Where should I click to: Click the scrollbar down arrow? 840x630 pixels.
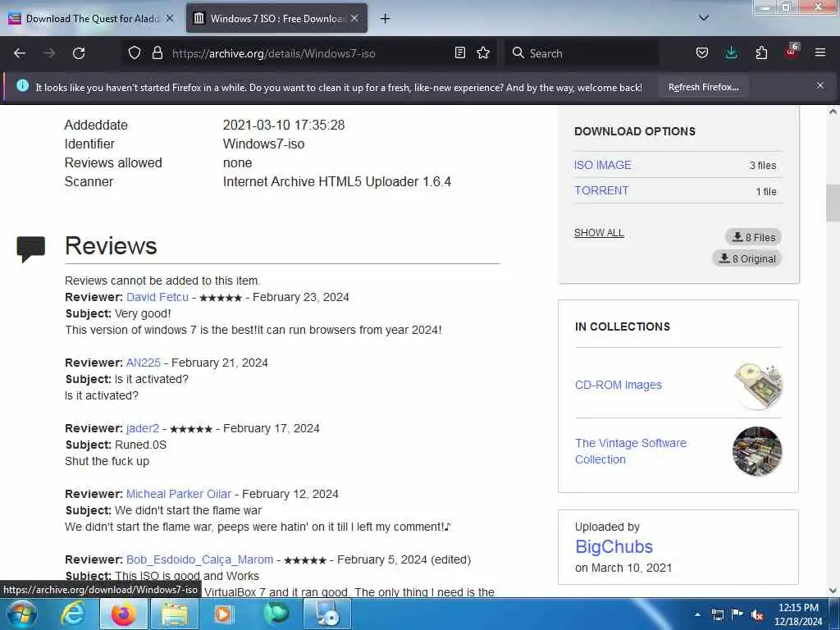[x=833, y=591]
